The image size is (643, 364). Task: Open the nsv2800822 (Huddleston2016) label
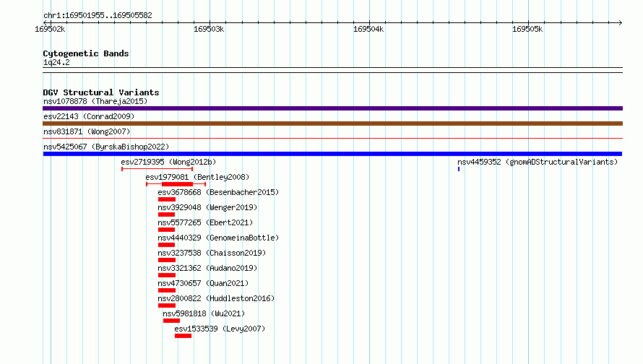pos(216,298)
